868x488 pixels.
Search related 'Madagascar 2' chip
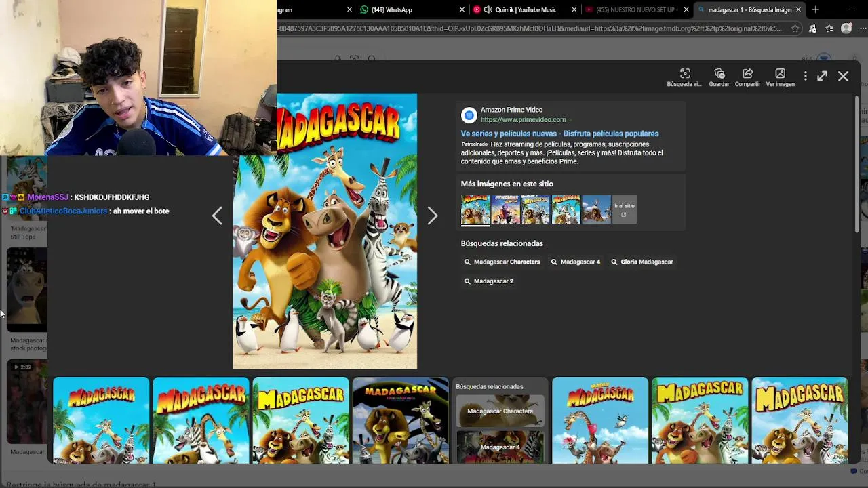pos(488,281)
